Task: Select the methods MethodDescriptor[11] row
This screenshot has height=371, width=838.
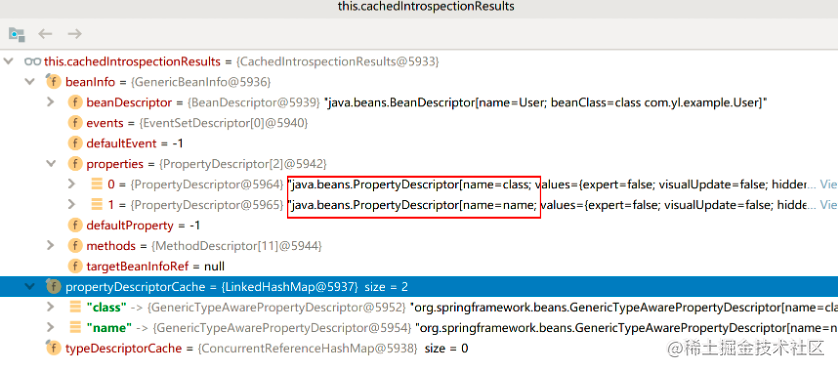Action: click(419, 245)
